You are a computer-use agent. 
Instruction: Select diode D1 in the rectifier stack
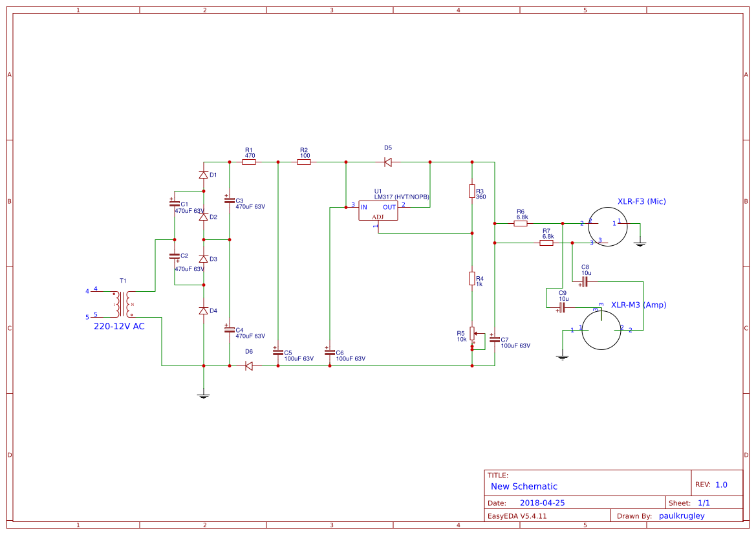pos(202,173)
